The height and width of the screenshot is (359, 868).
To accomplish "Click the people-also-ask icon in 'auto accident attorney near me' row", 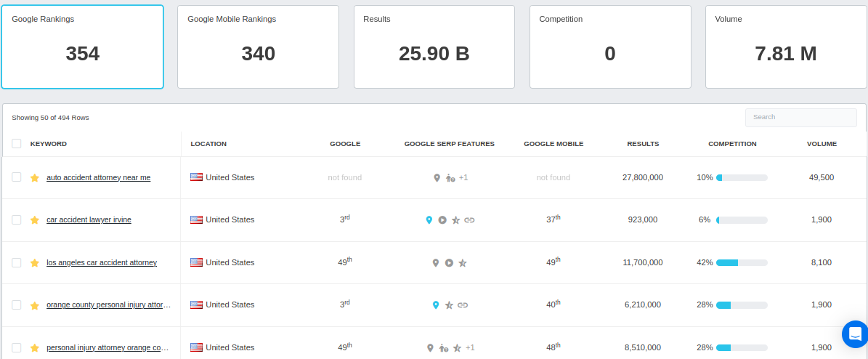I will click(450, 177).
